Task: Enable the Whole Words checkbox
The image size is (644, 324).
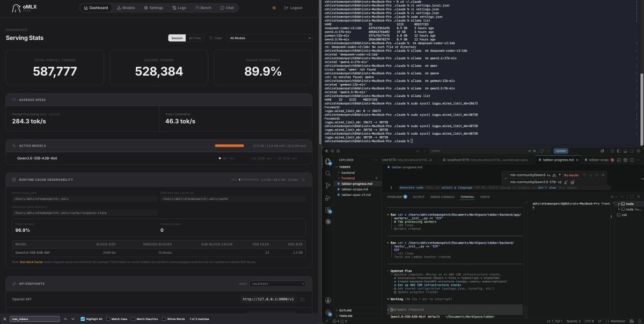Action: (x=165, y=319)
